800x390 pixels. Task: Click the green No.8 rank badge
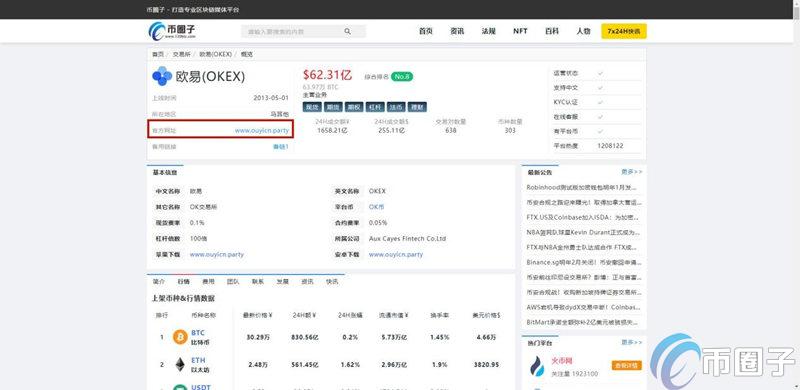402,77
